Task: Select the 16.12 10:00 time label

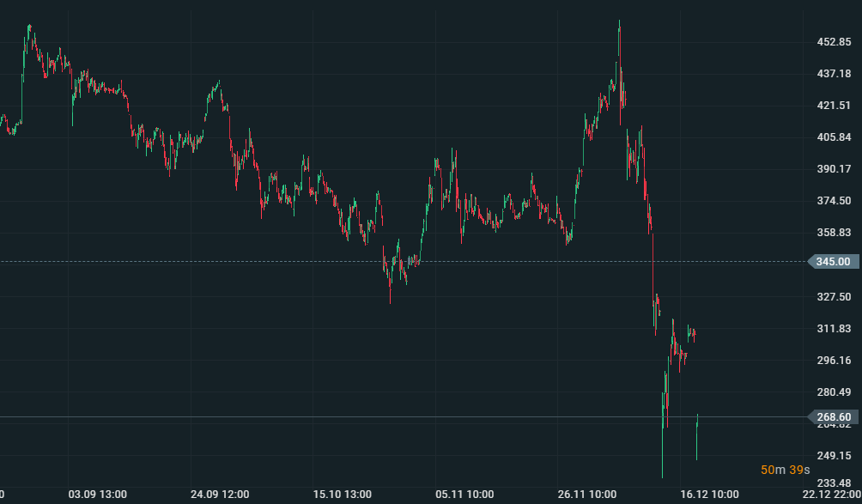Action: coord(709,495)
